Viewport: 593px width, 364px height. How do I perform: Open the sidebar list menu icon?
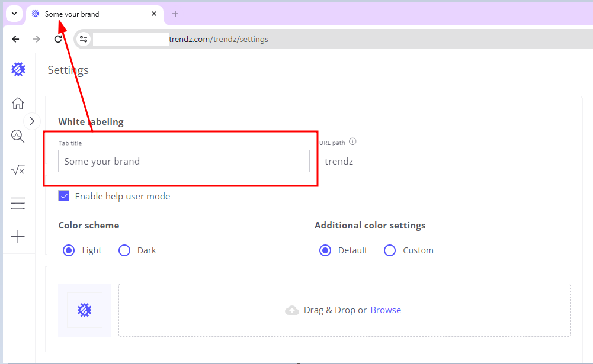coord(18,204)
